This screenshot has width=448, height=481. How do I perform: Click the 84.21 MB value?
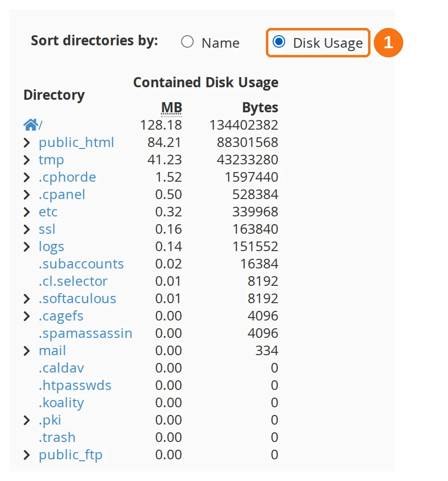(x=165, y=142)
